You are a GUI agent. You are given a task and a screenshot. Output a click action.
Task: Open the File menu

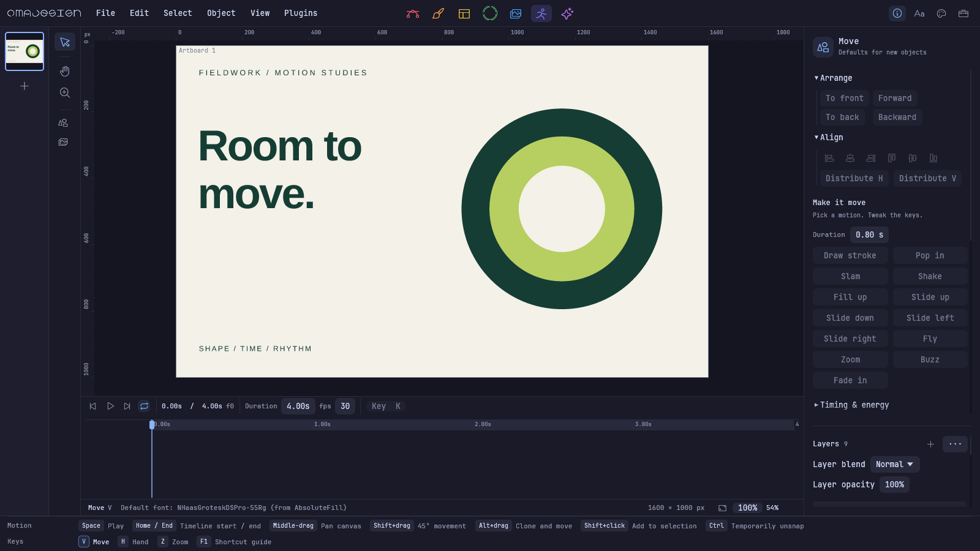[x=105, y=13]
